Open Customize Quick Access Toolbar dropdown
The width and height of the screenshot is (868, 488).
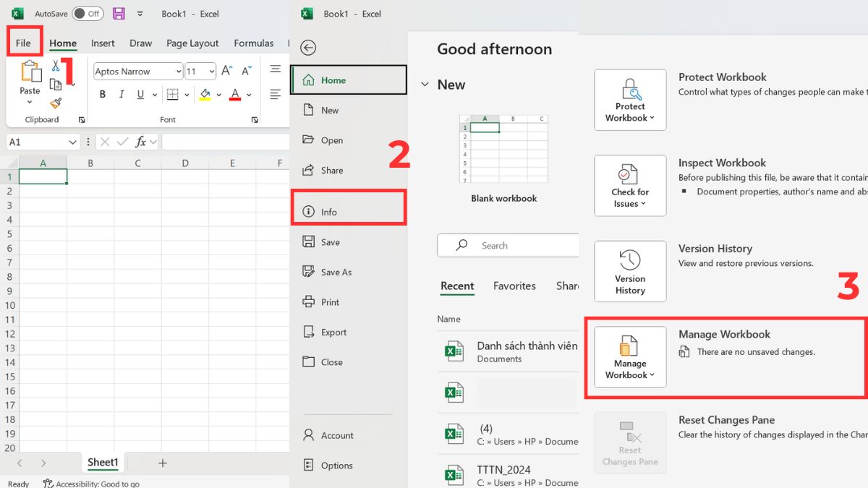[x=140, y=14]
